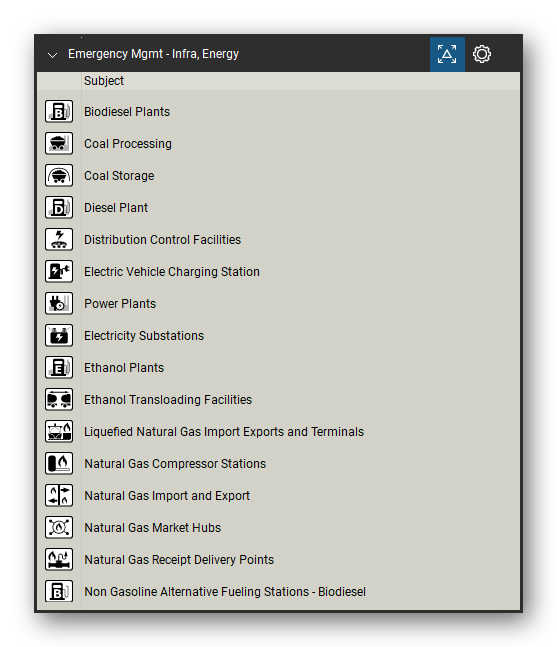Select the Natural Gas Market Hubs icon
Viewport: 557px width, 647px height.
pyautogui.click(x=59, y=527)
